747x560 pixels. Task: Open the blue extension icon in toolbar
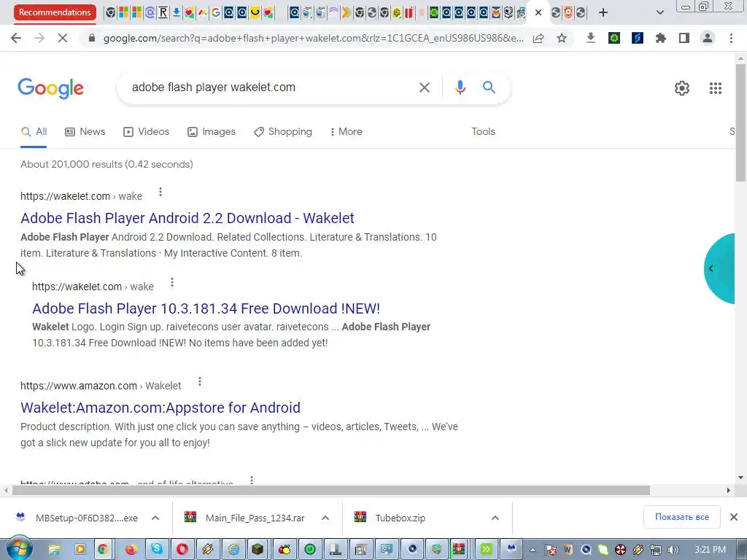coord(638,38)
